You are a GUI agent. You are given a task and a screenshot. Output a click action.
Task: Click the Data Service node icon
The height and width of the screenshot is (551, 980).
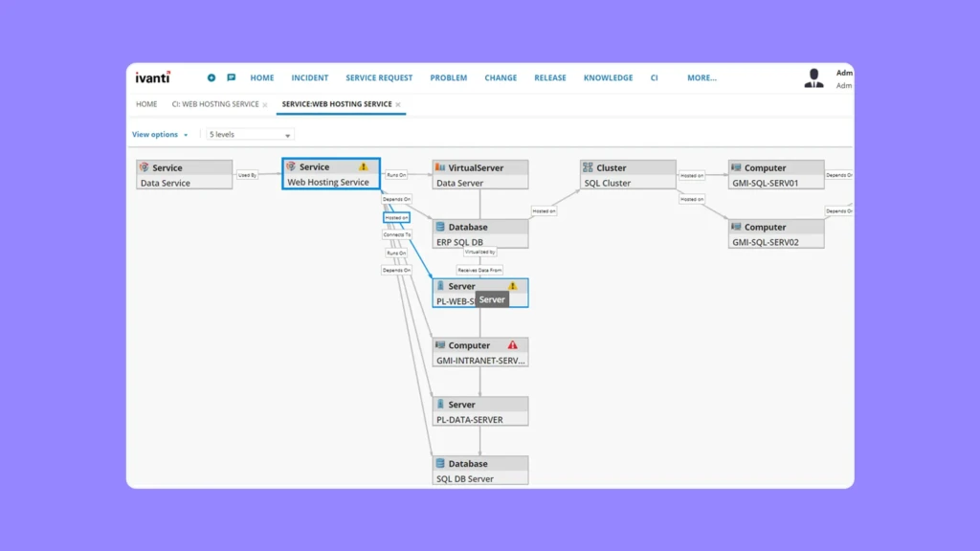pyautogui.click(x=144, y=167)
